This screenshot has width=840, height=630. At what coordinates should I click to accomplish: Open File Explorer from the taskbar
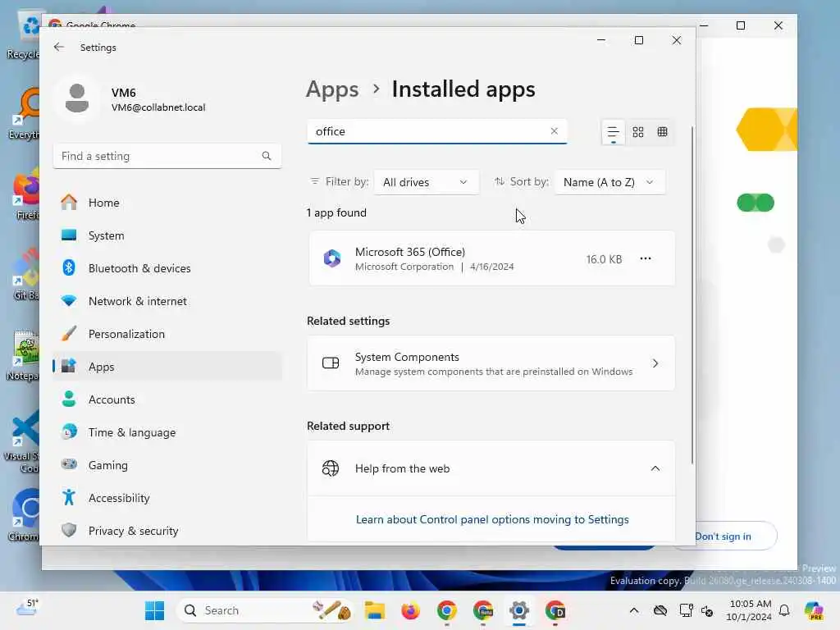[x=374, y=610]
